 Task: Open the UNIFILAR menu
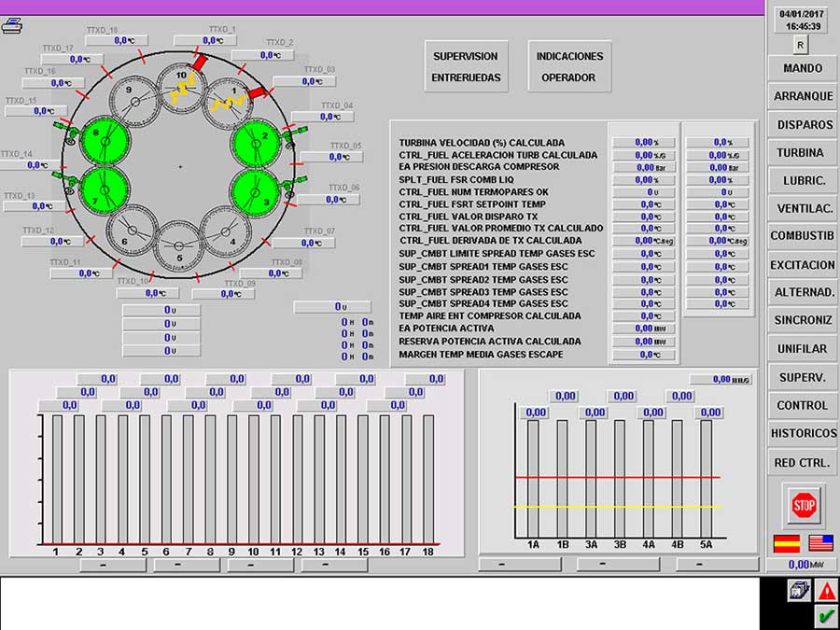tap(802, 349)
